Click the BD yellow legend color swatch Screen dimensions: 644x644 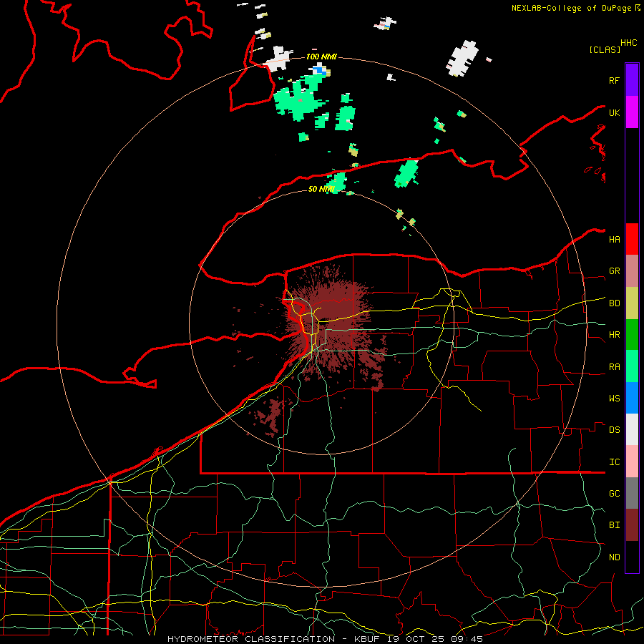click(632, 303)
